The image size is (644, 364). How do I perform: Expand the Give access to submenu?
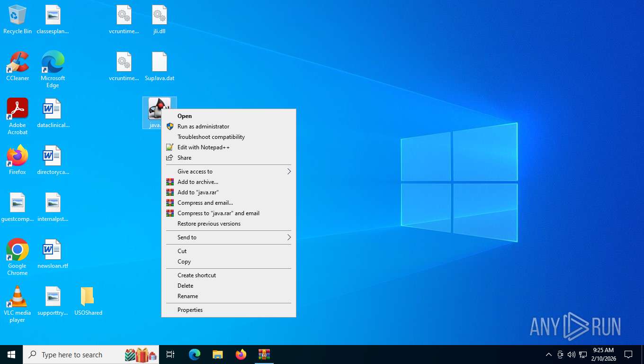click(x=229, y=172)
